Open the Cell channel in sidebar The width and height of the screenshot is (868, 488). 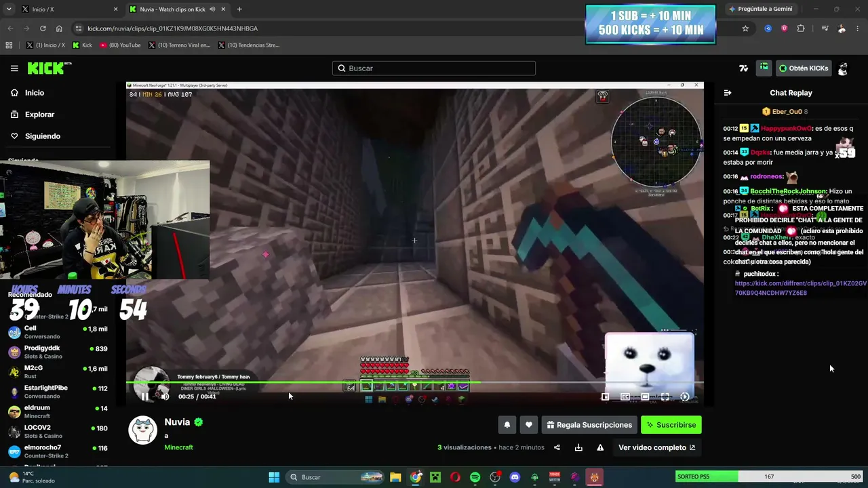58,332
